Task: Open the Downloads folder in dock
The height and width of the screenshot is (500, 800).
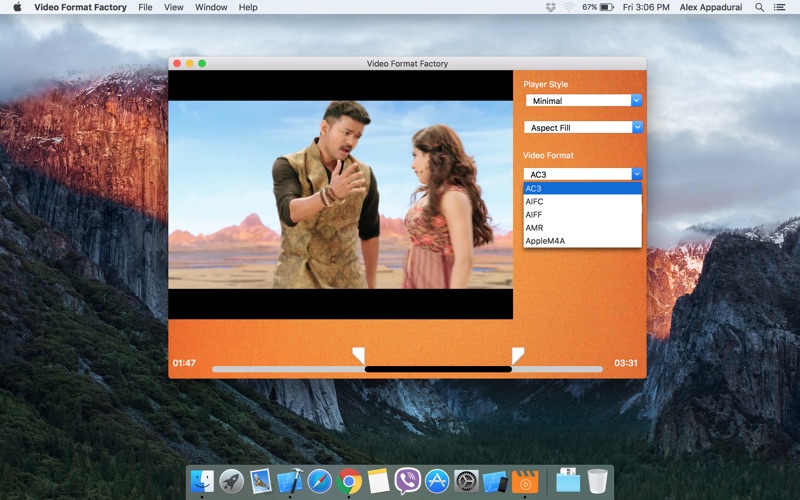Action: pos(568,480)
